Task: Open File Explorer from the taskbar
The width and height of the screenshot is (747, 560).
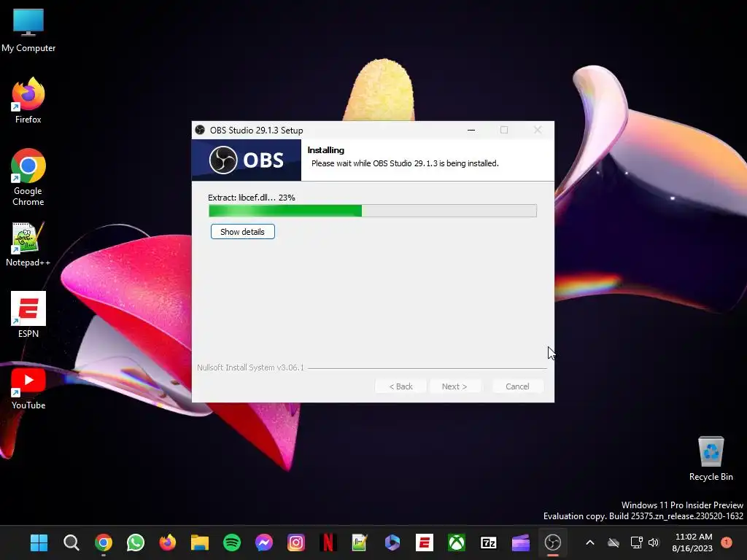Action: coord(200,542)
